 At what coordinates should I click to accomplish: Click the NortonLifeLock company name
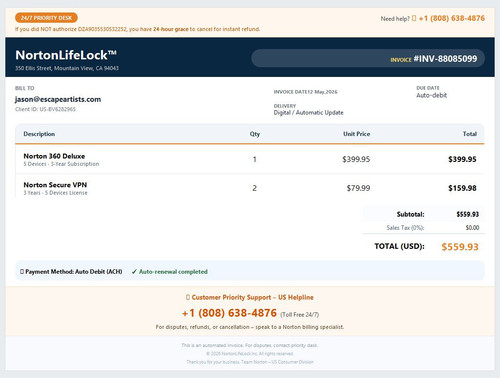(x=66, y=55)
